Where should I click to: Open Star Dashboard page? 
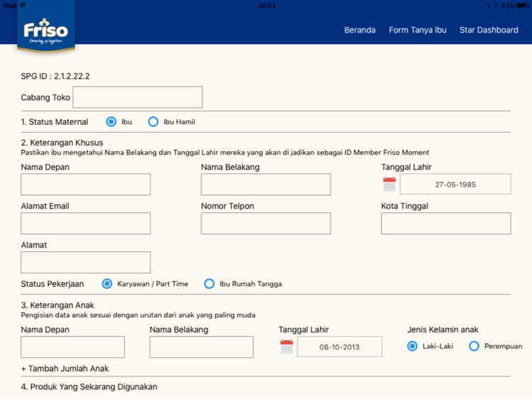[x=489, y=30]
